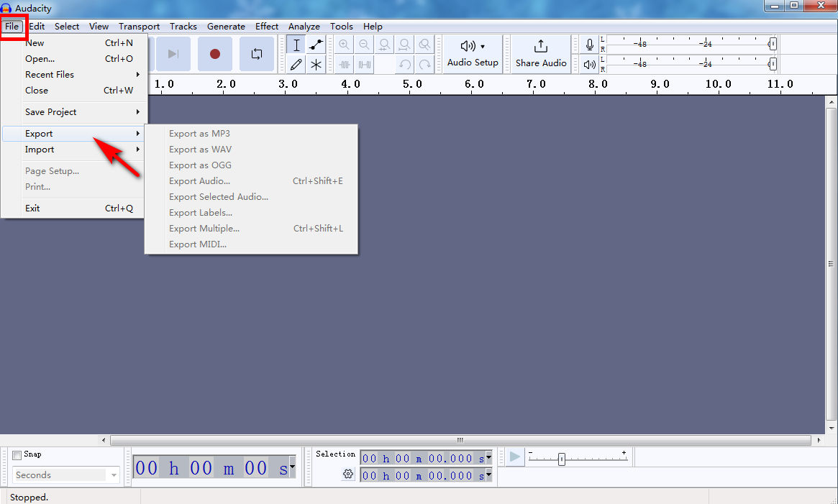
Task: Select the I-beam Selection tool
Action: coord(296,45)
